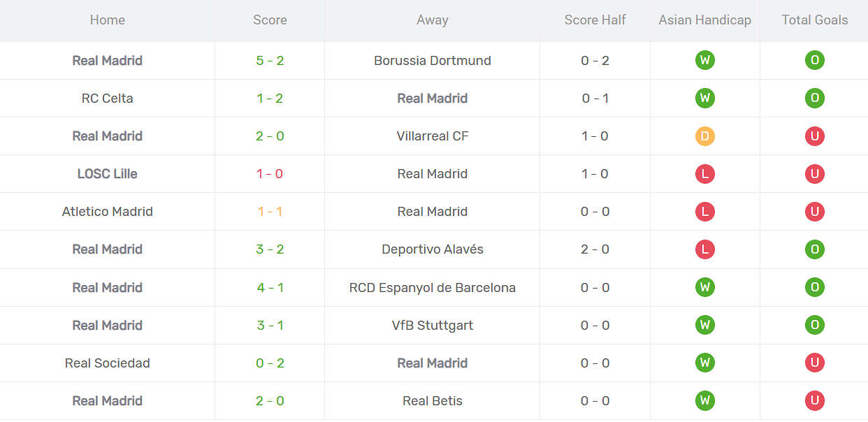Click the O icon on the RCD Espanyol row
The width and height of the screenshot is (868, 422).
815,287
